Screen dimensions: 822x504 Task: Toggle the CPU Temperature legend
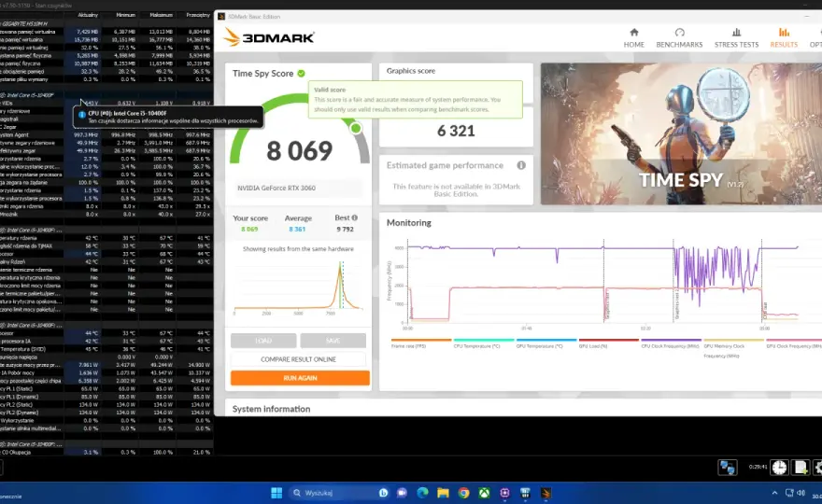click(483, 343)
